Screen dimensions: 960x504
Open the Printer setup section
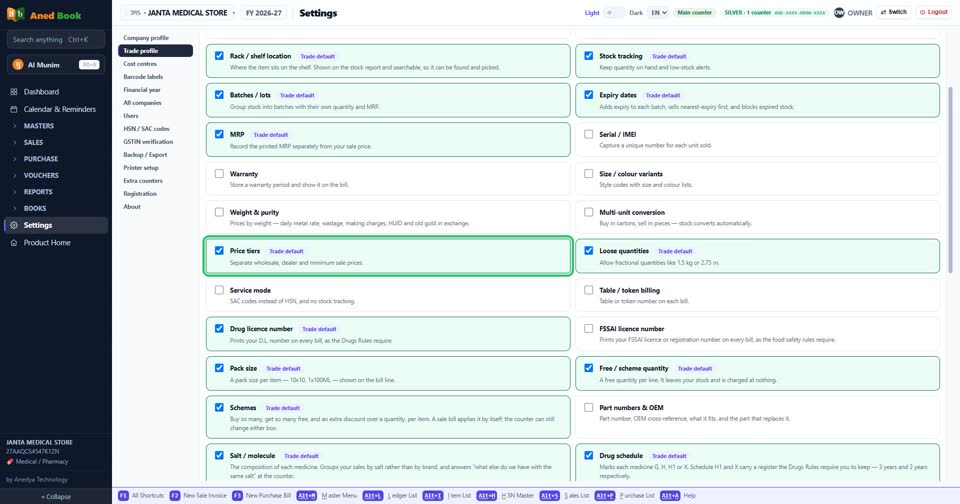(x=155, y=168)
